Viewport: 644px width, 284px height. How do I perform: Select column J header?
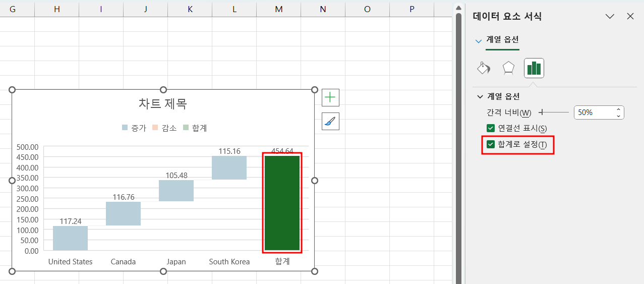(145, 9)
